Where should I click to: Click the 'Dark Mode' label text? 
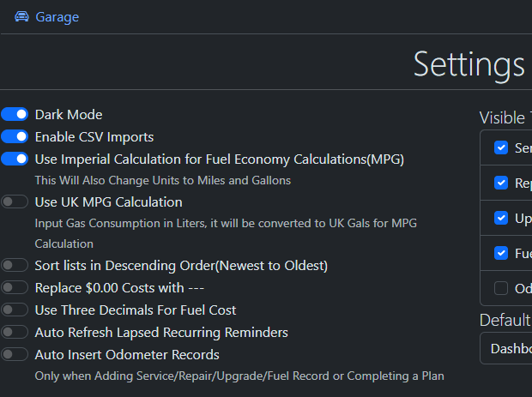[x=69, y=114]
